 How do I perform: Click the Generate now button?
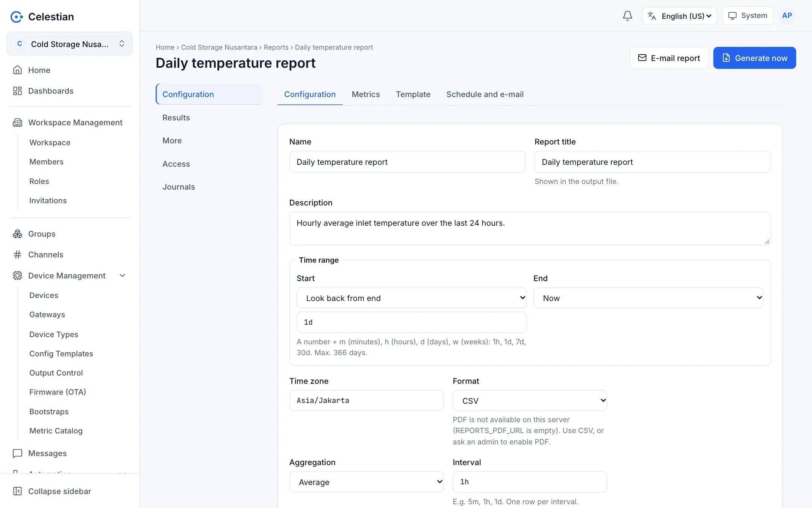(754, 58)
